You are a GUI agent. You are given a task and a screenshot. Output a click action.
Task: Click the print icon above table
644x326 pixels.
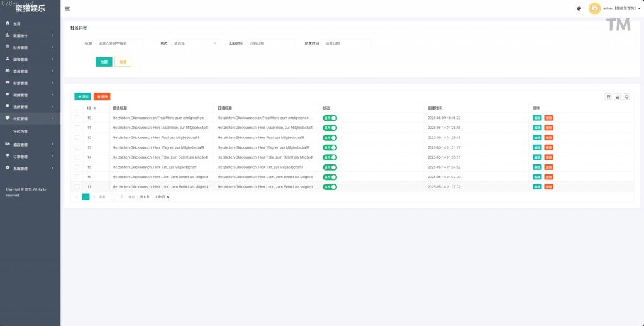pyautogui.click(x=626, y=96)
